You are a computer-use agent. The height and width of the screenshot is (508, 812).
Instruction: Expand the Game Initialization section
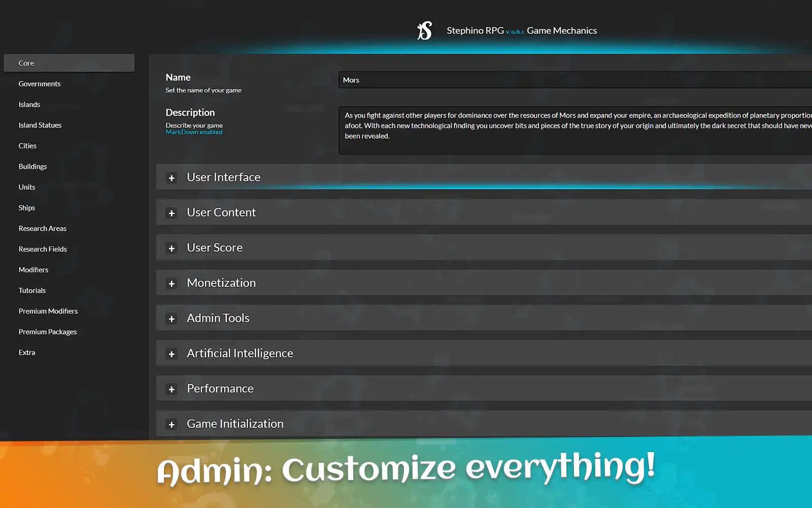coord(172,424)
